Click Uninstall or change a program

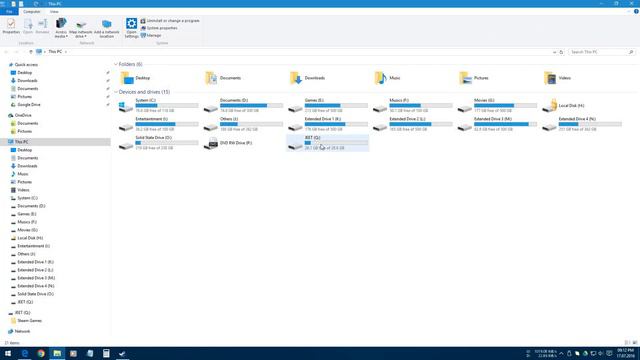coord(170,21)
